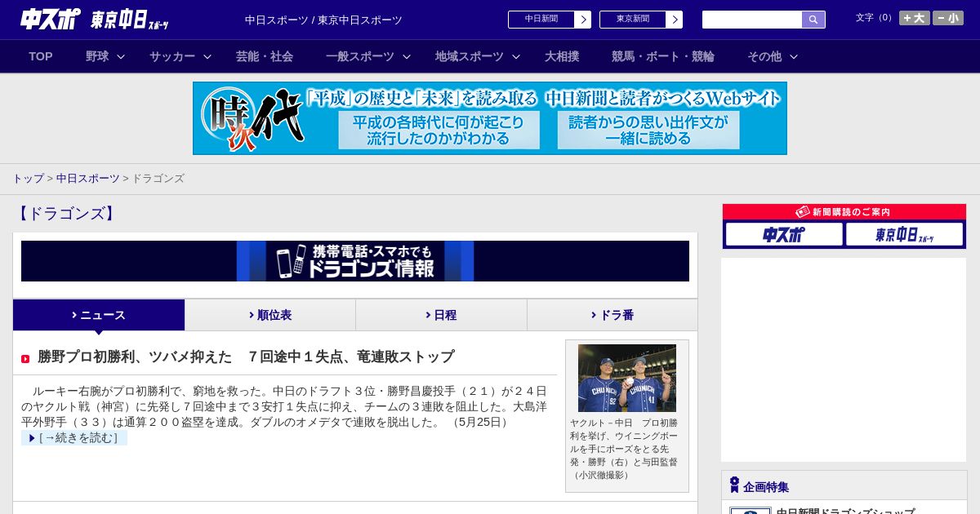Click the 東京中日スポーツ subscription button in sidebar
This screenshot has height=514, width=980.
904,235
